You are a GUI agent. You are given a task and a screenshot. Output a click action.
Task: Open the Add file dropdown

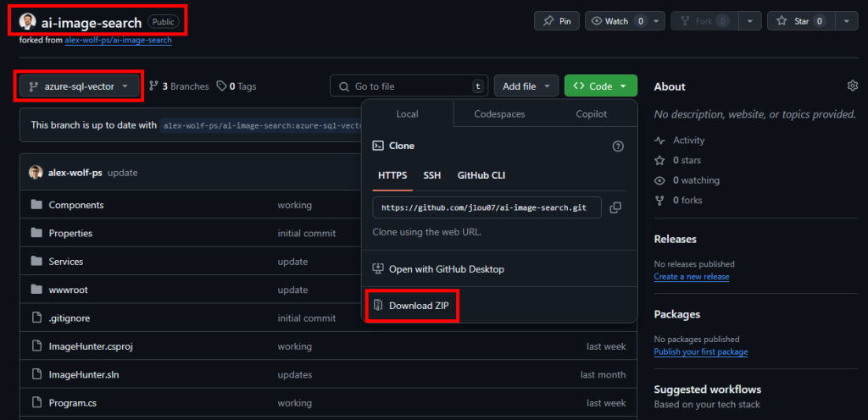(x=526, y=86)
